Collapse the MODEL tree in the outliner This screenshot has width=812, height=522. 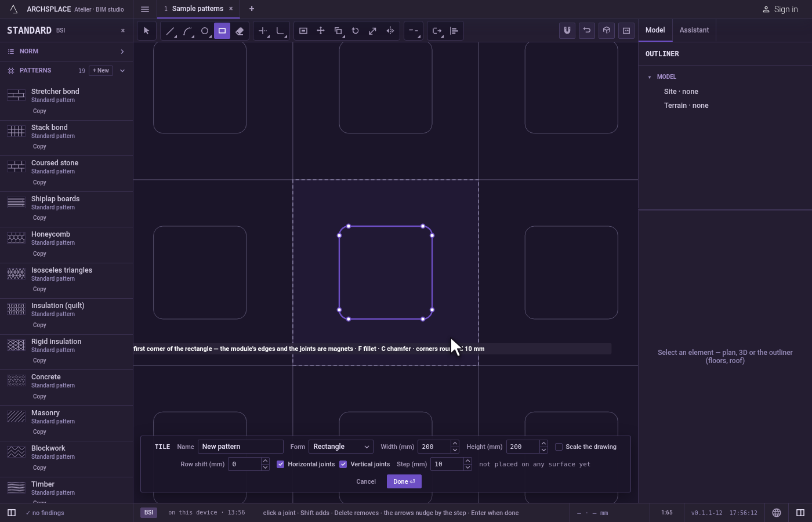click(x=650, y=77)
